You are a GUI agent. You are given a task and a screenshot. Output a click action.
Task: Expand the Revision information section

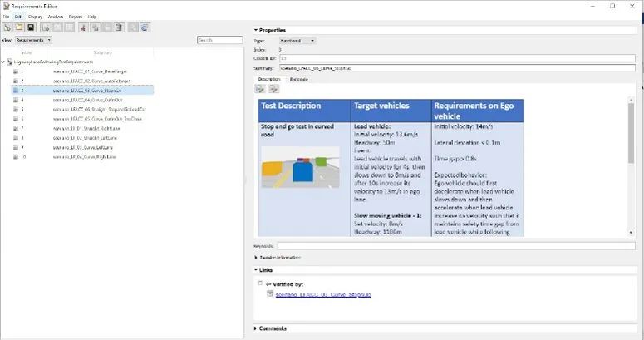(256, 258)
